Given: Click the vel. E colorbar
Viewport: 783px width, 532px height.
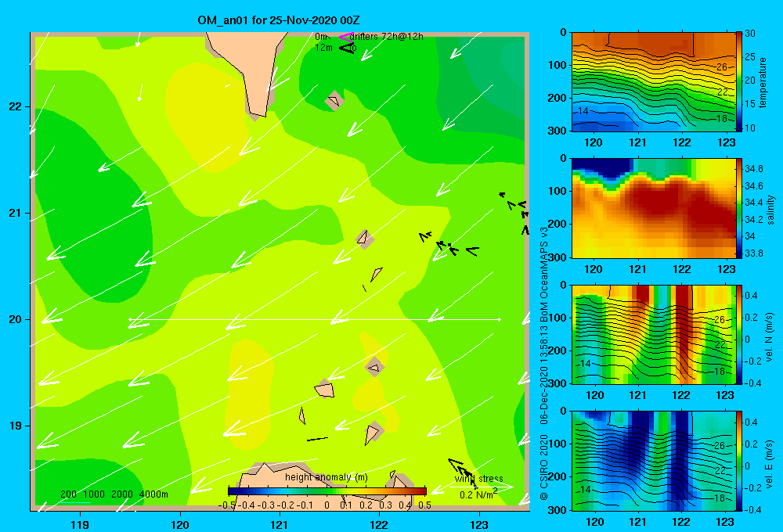Looking at the screenshot, I should coord(739,461).
